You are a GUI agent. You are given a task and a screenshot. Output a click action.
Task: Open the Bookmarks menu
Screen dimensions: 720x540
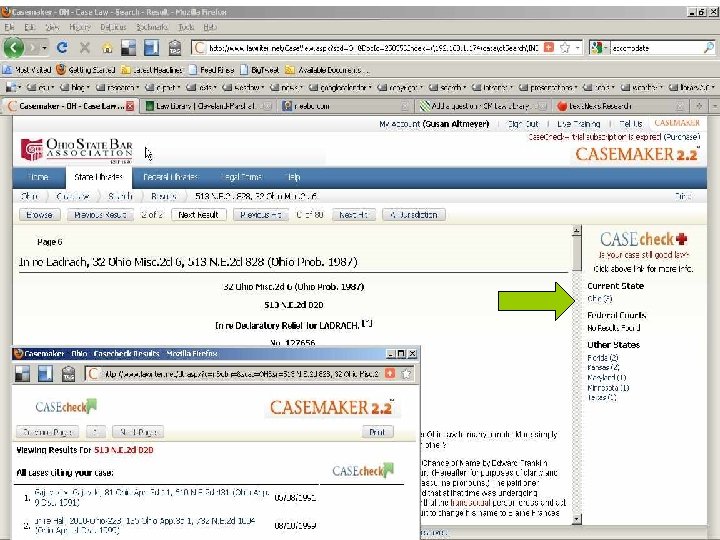click(x=152, y=27)
